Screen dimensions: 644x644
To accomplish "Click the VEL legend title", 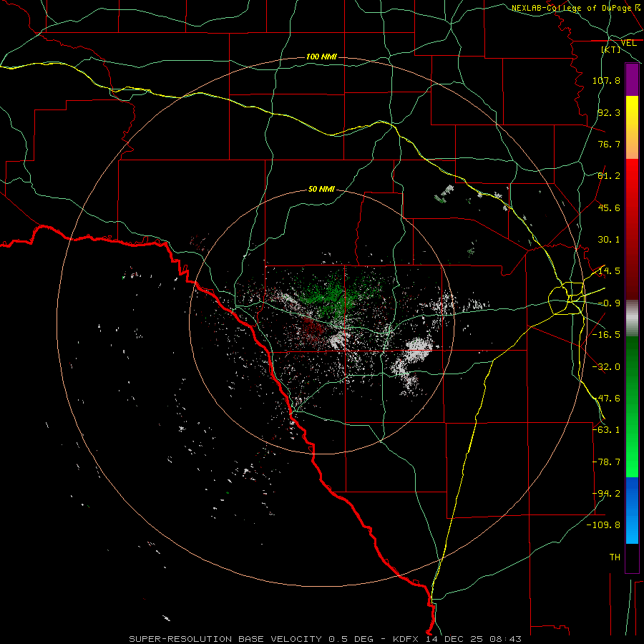I will click(x=628, y=43).
